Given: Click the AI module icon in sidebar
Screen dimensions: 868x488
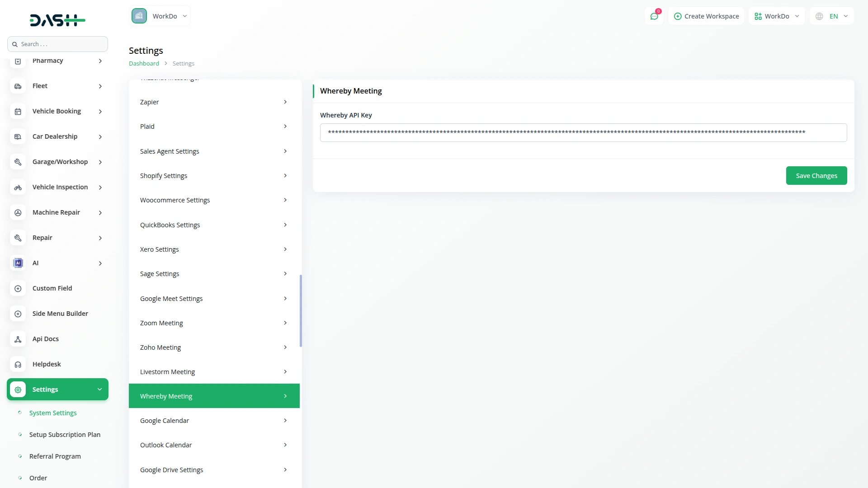Looking at the screenshot, I should 18,263.
